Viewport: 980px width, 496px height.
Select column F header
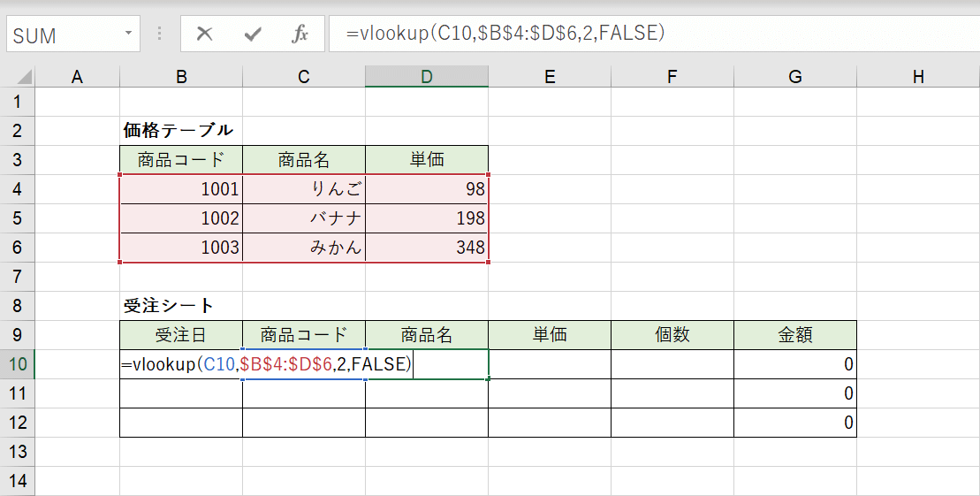click(672, 77)
